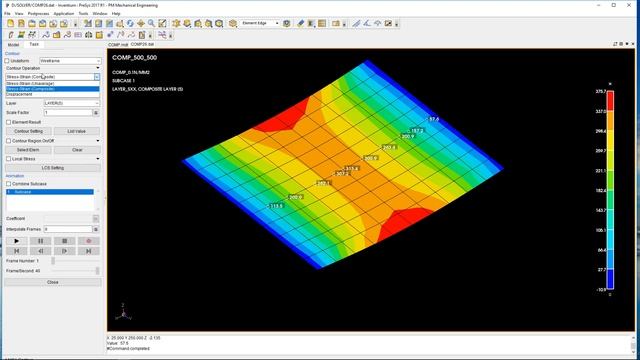Screen dimensions: 640x360
Task: Click the green mesh icon in second toolbar row
Action: pos(21,35)
